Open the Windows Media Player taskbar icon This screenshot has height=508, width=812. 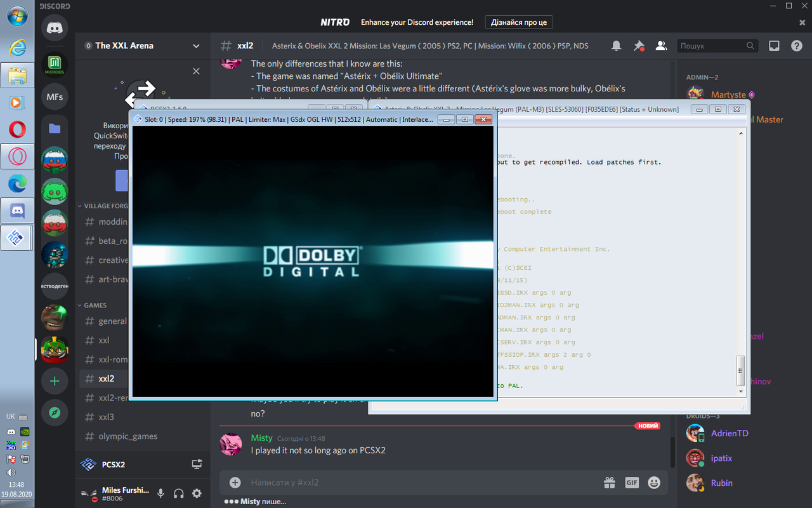[17, 102]
